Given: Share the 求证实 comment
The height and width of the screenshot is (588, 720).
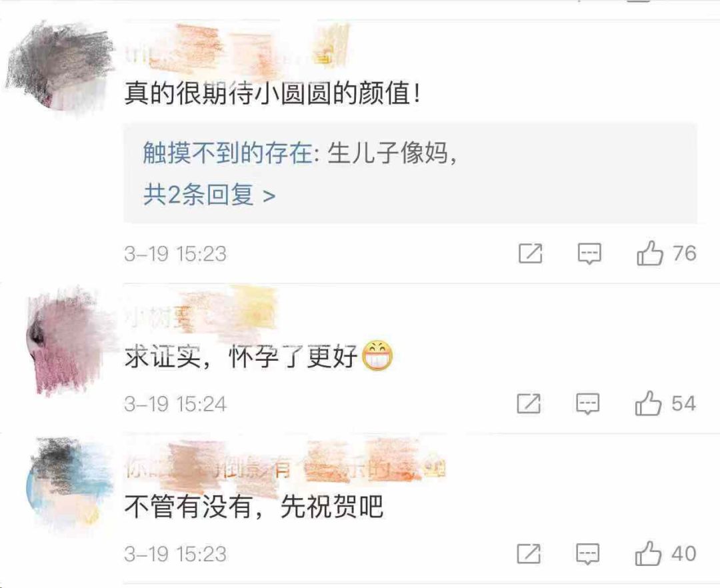Looking at the screenshot, I should pos(529,403).
